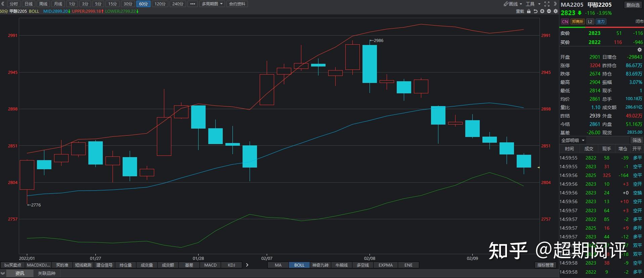Zoom in with the plus icon
The width and height of the screenshot is (644, 278).
coord(542,11)
